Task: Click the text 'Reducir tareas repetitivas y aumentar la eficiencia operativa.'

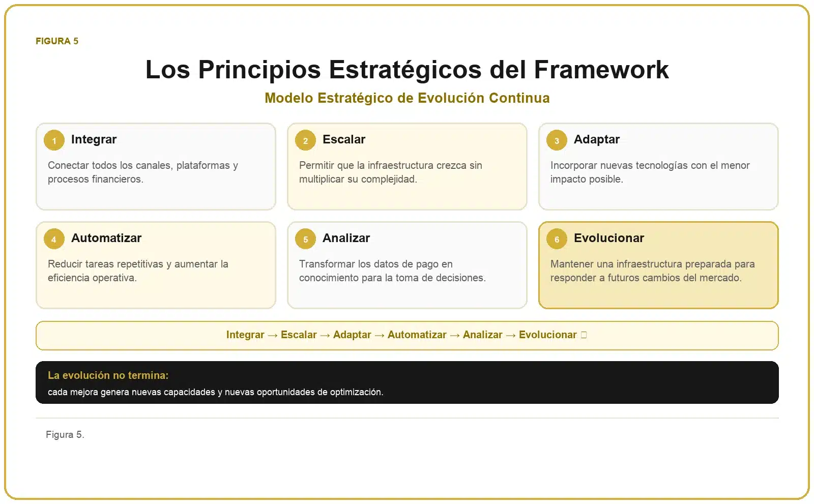Action: pyautogui.click(x=138, y=271)
